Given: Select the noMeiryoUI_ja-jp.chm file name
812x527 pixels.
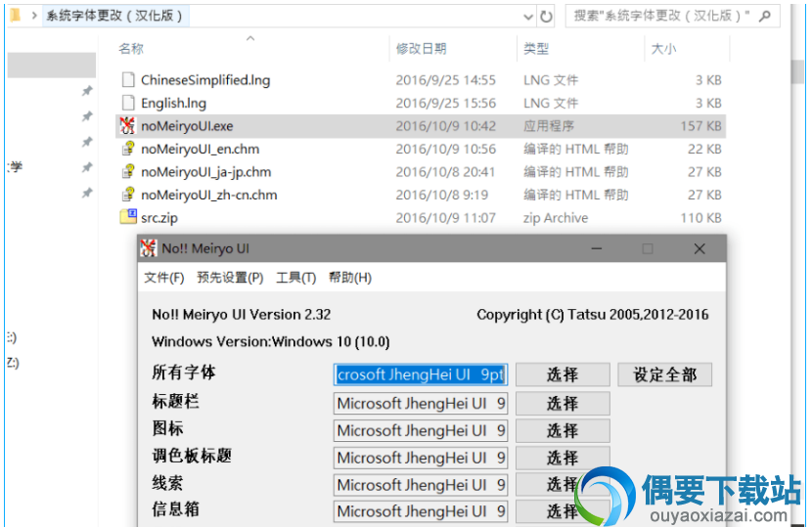Looking at the screenshot, I should click(x=206, y=172).
